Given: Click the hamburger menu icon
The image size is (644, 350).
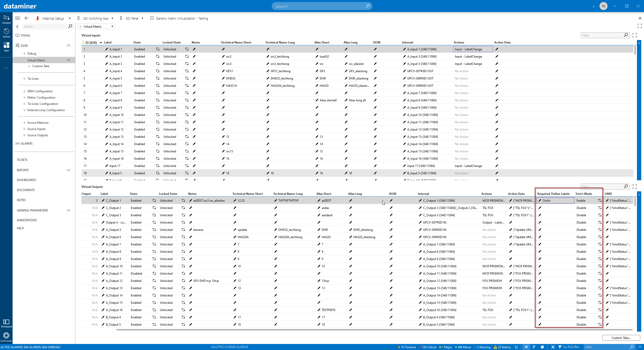Looking at the screenshot, I should pos(18,18).
